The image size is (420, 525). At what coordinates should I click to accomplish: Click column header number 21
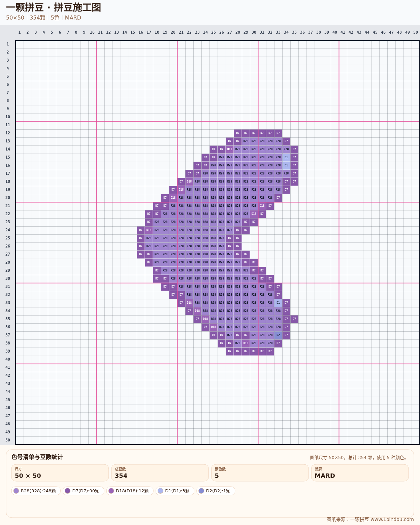click(181, 32)
